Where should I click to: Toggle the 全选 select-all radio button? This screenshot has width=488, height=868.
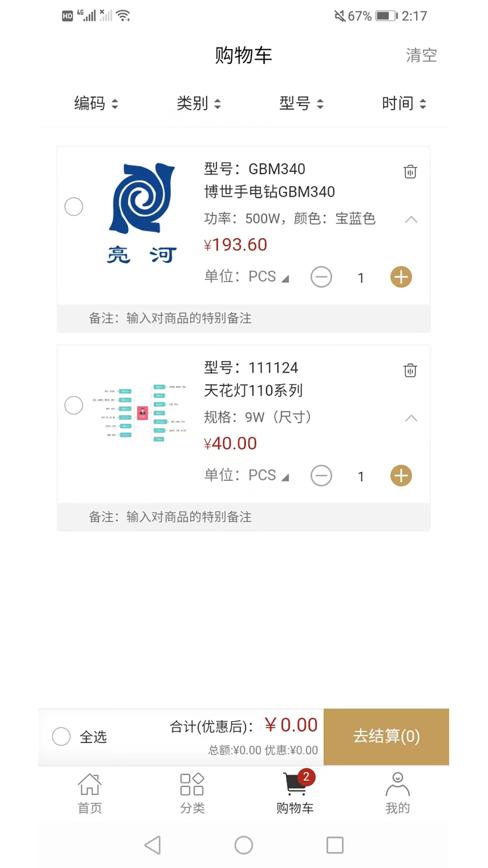tap(61, 736)
